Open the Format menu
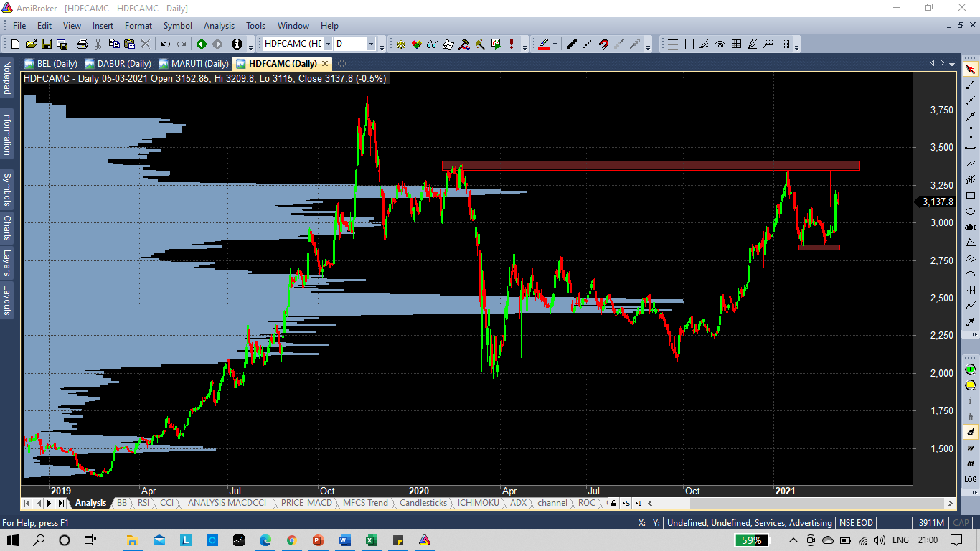Screen dimensions: 980x551 [138, 25]
